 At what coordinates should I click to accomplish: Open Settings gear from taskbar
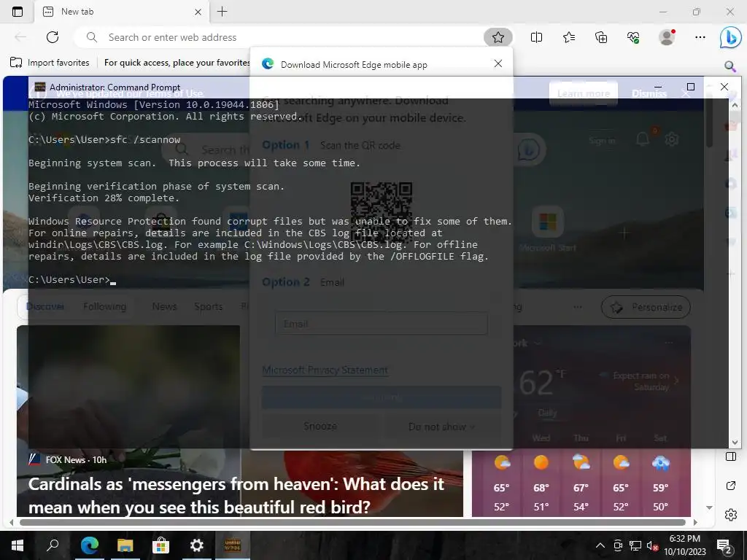(196, 545)
